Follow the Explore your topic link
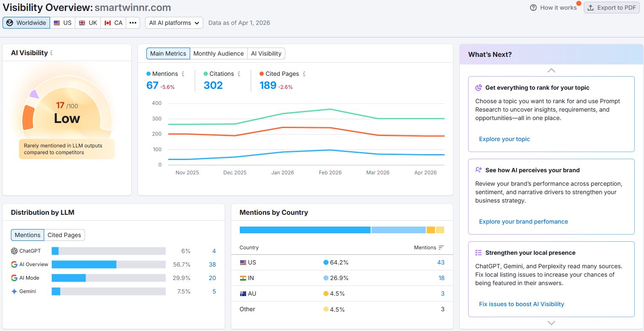644x331 pixels. tap(504, 139)
